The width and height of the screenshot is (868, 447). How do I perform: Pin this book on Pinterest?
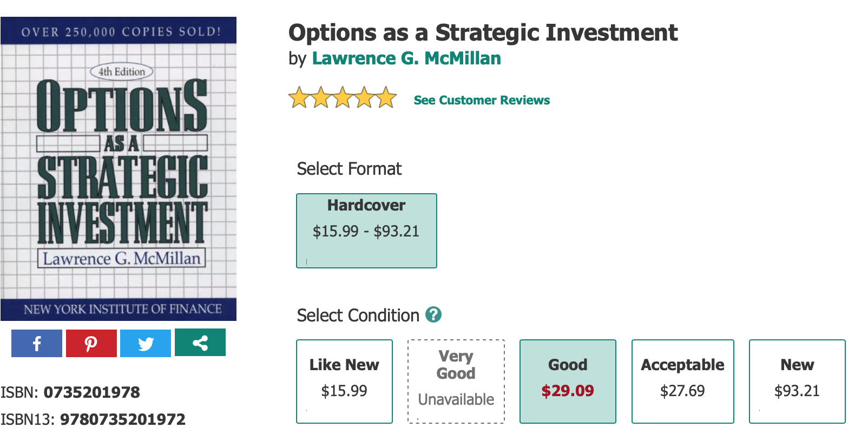91,343
